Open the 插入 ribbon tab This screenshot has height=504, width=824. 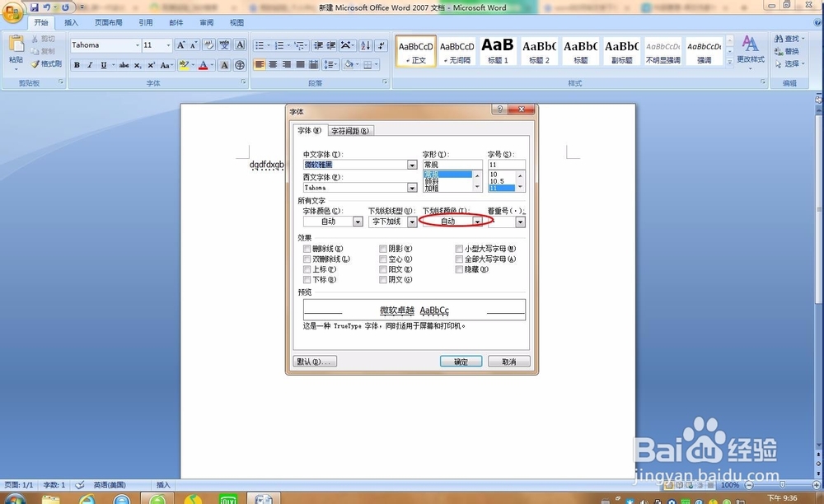coord(71,22)
